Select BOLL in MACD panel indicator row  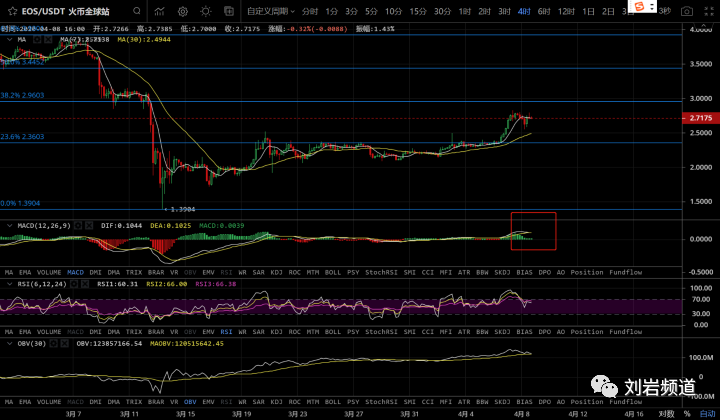pos(332,272)
